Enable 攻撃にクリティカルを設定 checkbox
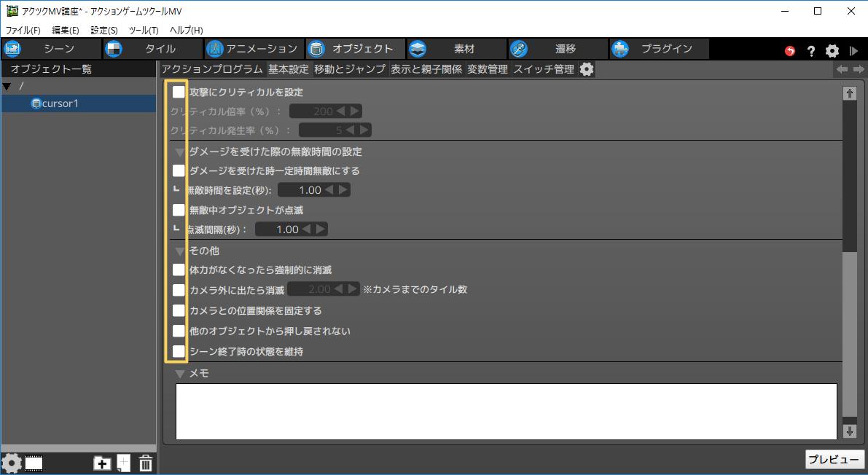Viewport: 868px width, 475px height. (x=179, y=92)
